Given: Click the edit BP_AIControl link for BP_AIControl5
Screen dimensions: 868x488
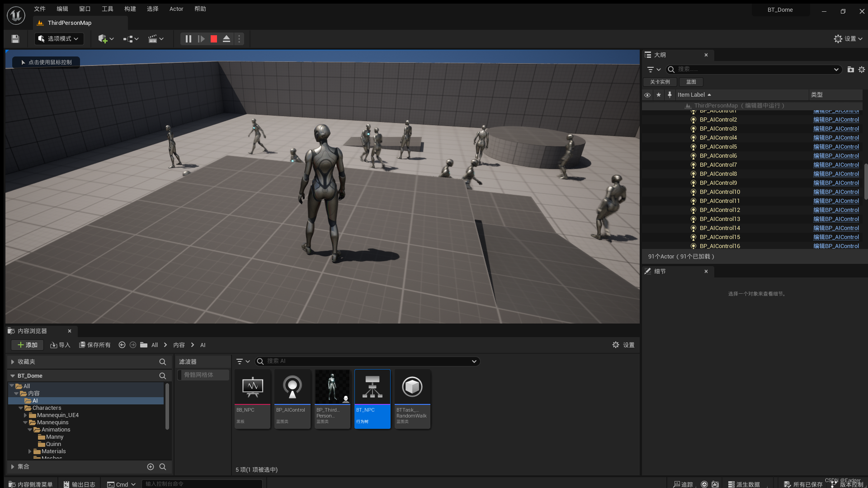Looking at the screenshot, I should [x=836, y=147].
